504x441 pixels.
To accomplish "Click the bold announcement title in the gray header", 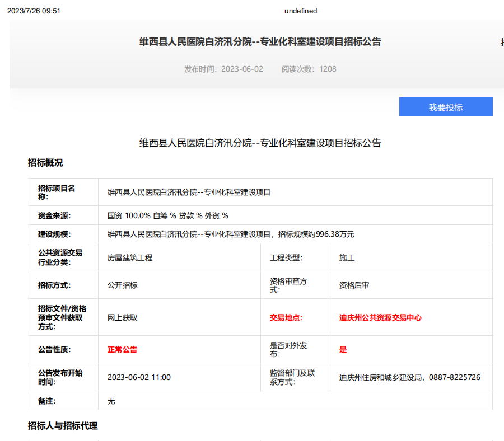I will (260, 42).
